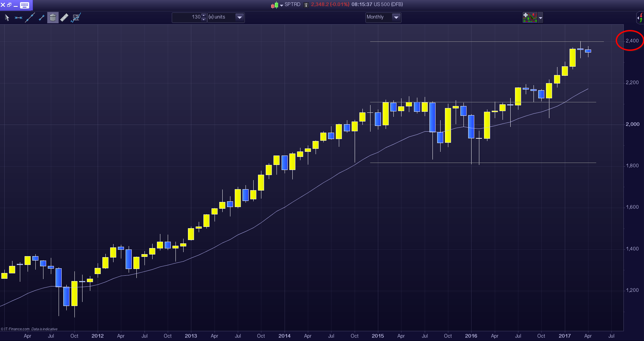Open the candlestick chart style dropdown
Image resolution: width=644 pixels, height=341 pixels.
277,5
